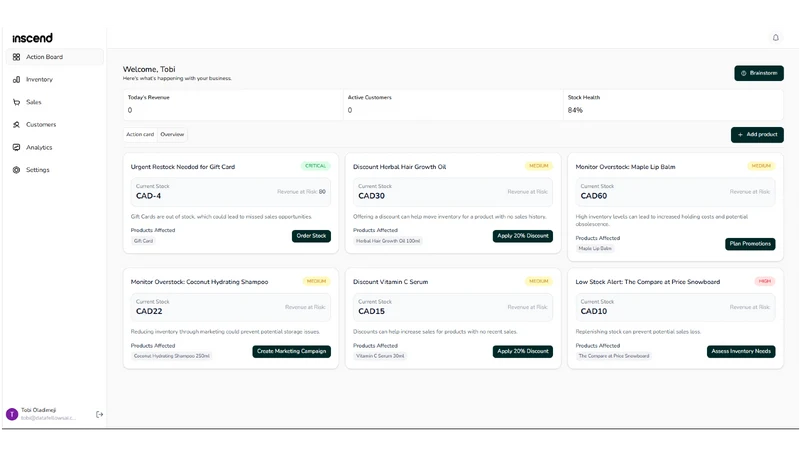The width and height of the screenshot is (800, 450).
Task: Click the Inventory chart icon in sidebar
Action: click(x=16, y=80)
